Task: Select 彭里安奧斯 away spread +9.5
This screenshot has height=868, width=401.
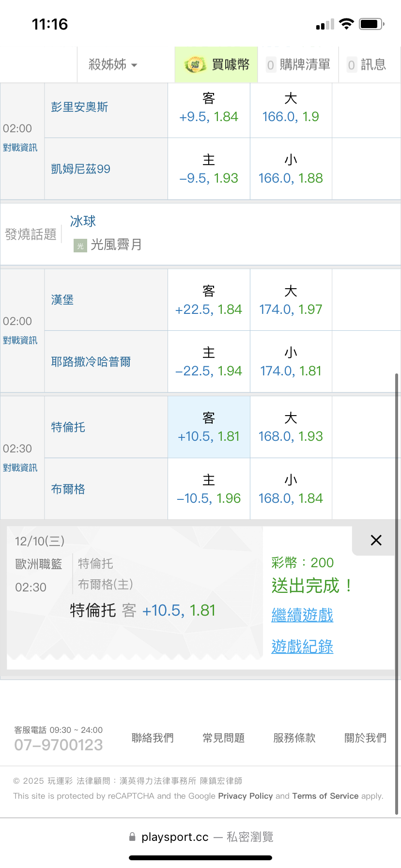Action: tap(209, 110)
